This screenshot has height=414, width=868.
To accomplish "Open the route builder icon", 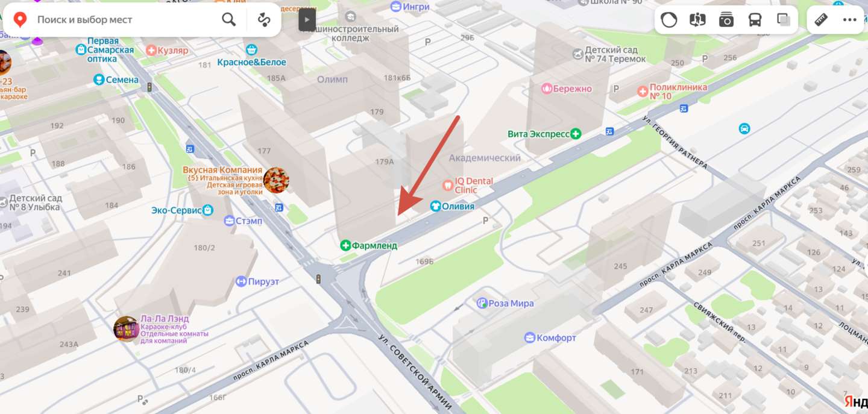I will (264, 20).
